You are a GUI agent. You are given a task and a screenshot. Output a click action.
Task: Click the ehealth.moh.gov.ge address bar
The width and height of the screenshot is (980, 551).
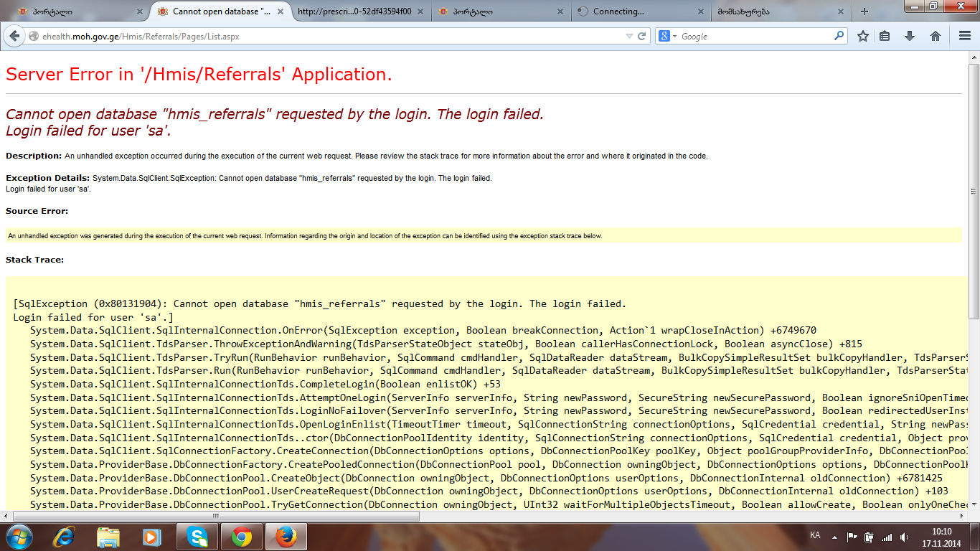pos(323,36)
